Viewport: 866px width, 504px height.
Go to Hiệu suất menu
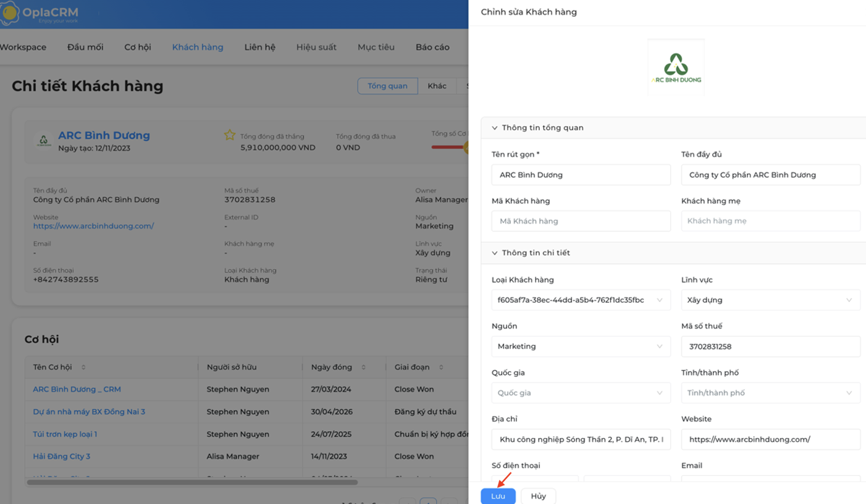click(316, 47)
